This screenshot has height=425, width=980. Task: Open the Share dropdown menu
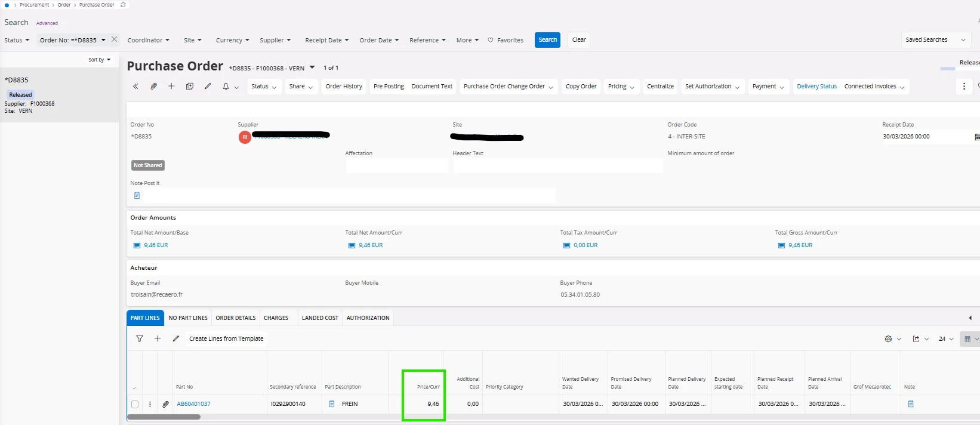[301, 87]
